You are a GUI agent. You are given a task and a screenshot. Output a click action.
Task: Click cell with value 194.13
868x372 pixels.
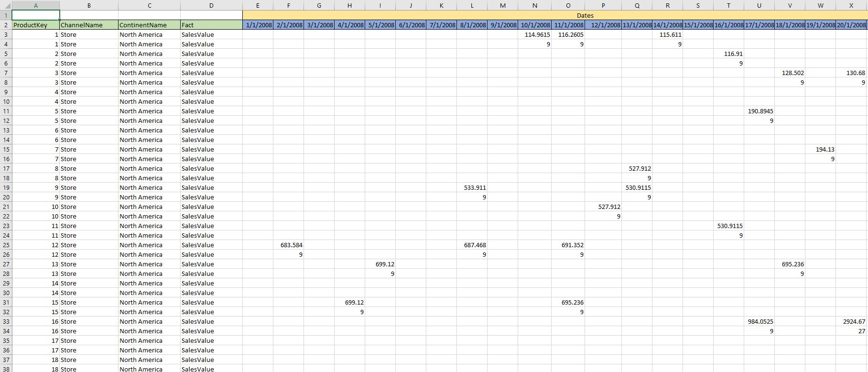820,149
